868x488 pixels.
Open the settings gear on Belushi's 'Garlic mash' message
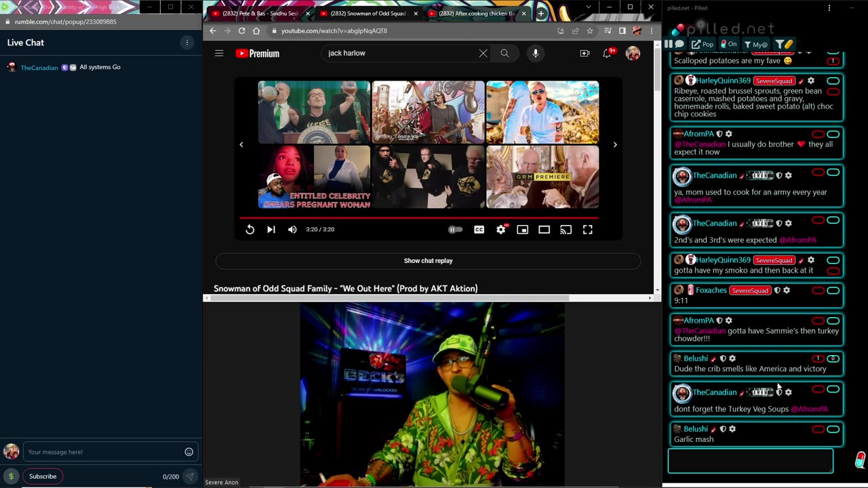click(732, 429)
